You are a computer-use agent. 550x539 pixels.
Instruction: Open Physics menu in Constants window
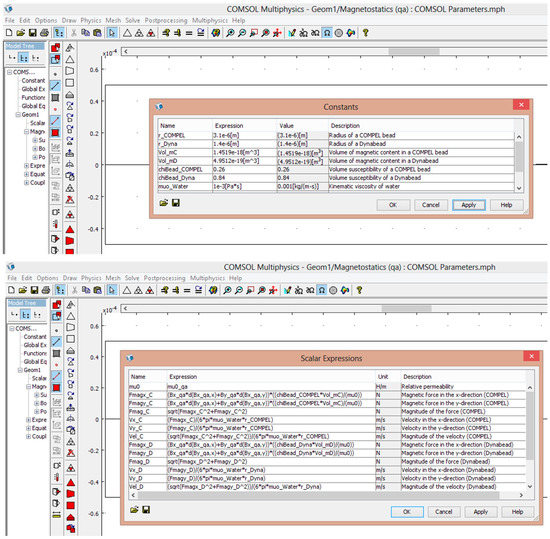coord(91,20)
